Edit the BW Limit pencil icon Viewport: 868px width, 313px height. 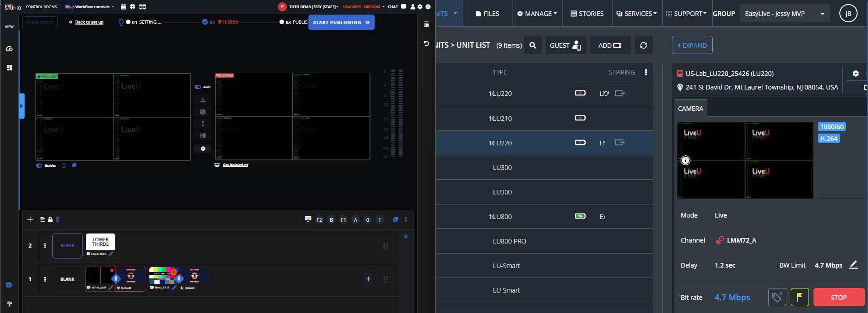click(853, 265)
